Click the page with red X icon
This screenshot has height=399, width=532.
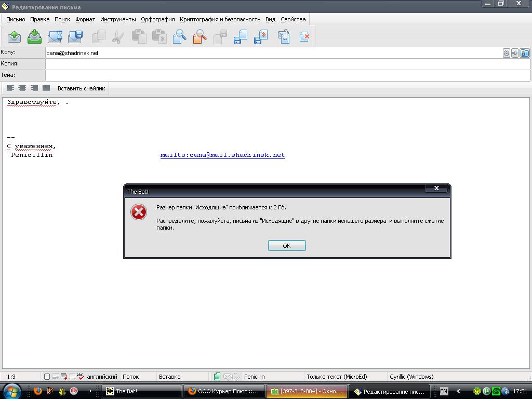tap(304, 37)
